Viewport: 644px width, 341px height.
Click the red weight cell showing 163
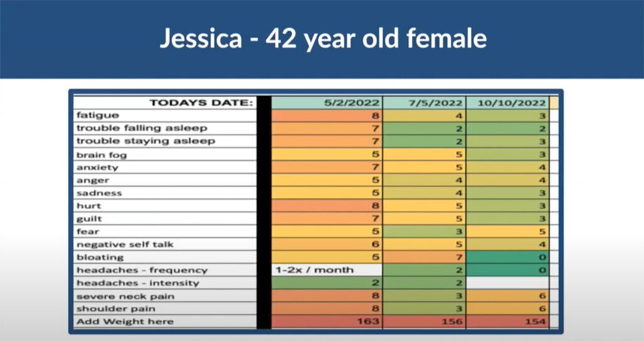tap(327, 322)
